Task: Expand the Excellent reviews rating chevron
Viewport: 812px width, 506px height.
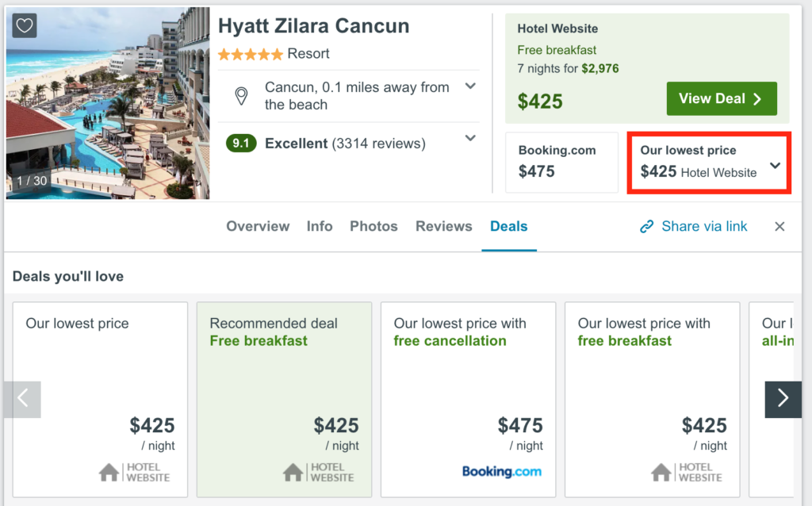Action: pos(470,139)
